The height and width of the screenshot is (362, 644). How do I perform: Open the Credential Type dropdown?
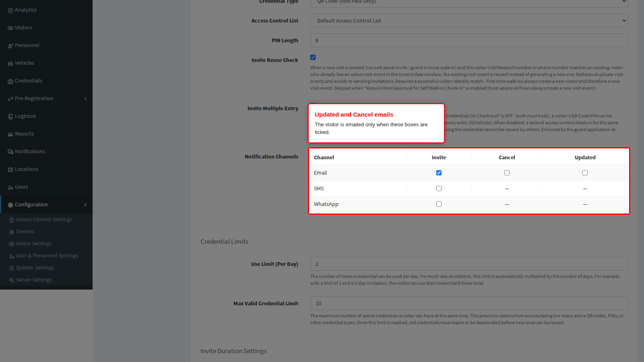(x=469, y=3)
